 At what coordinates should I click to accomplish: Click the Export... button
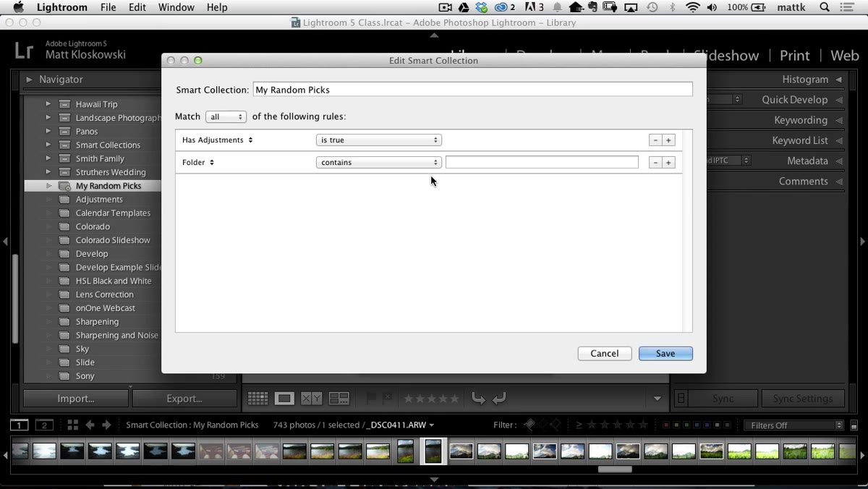pos(184,399)
